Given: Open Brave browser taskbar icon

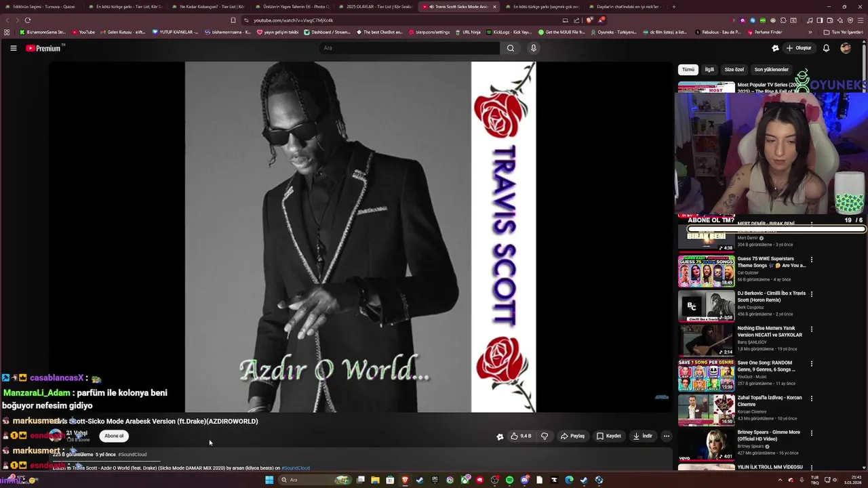Looking at the screenshot, I should 405,480.
